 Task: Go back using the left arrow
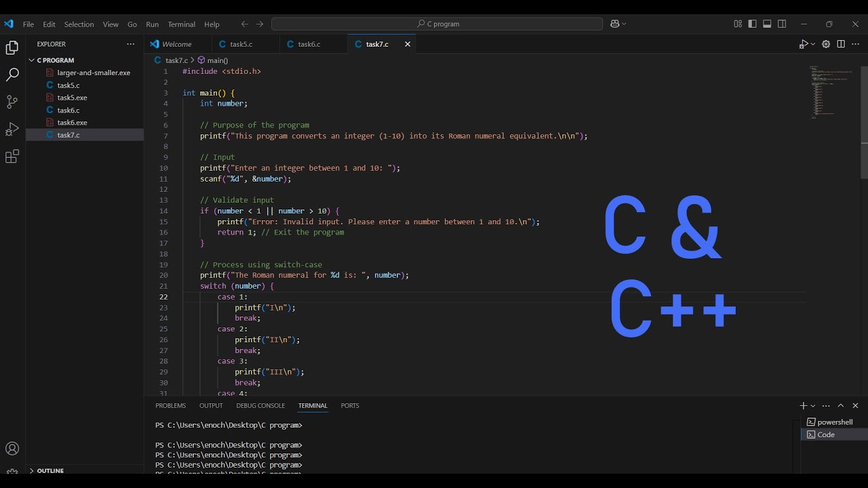tap(245, 24)
